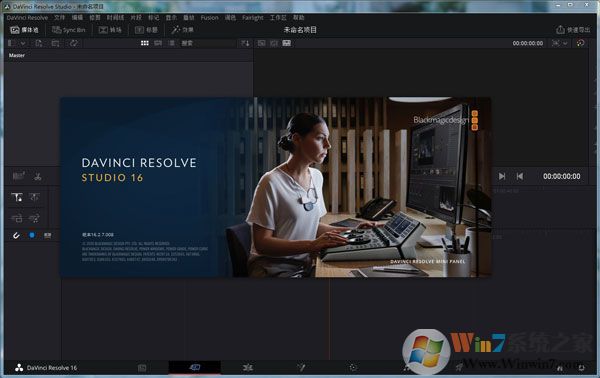Click the smart insert icon
This screenshot has width=600, height=378.
pos(17,197)
